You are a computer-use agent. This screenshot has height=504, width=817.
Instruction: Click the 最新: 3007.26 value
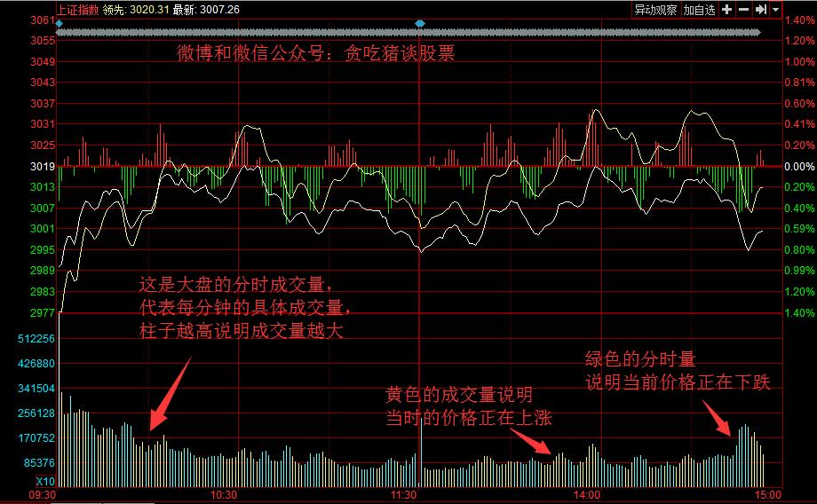pyautogui.click(x=206, y=10)
